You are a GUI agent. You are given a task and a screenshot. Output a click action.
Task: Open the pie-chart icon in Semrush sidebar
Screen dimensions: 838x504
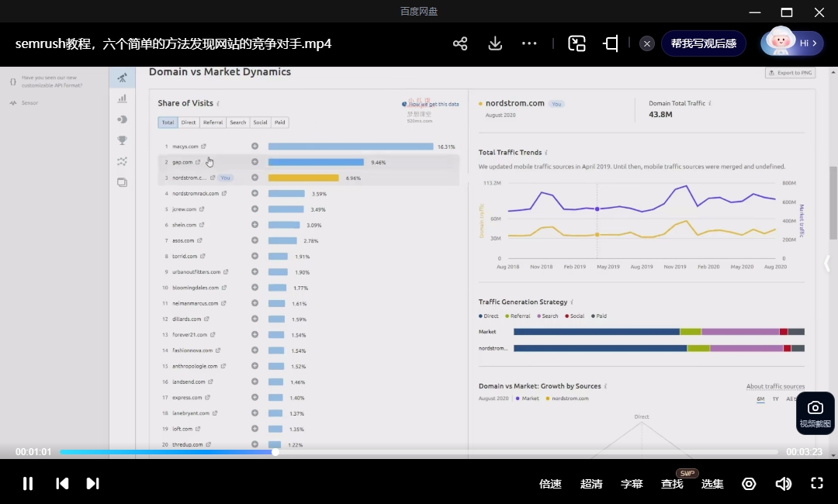123,119
